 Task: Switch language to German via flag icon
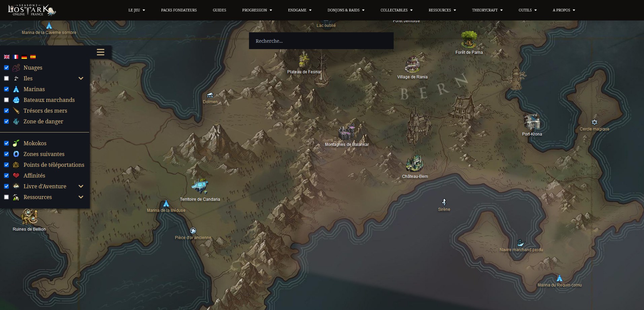click(x=24, y=57)
